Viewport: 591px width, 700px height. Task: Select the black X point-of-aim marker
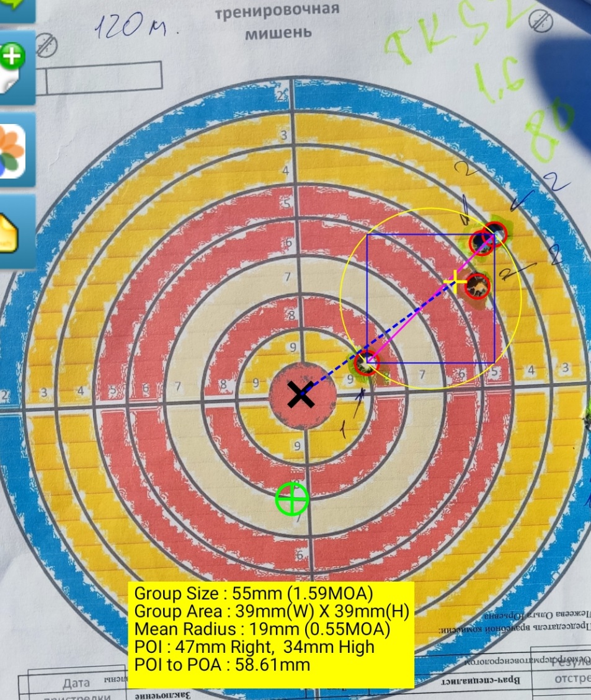301,395
